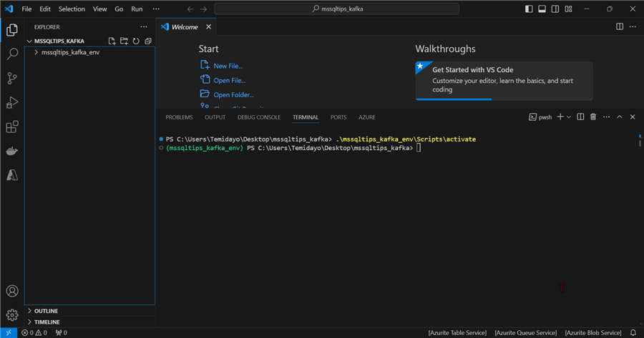Screen dimensions: 644x338
Task: Open the Azure view in activity bar
Action: point(12,175)
